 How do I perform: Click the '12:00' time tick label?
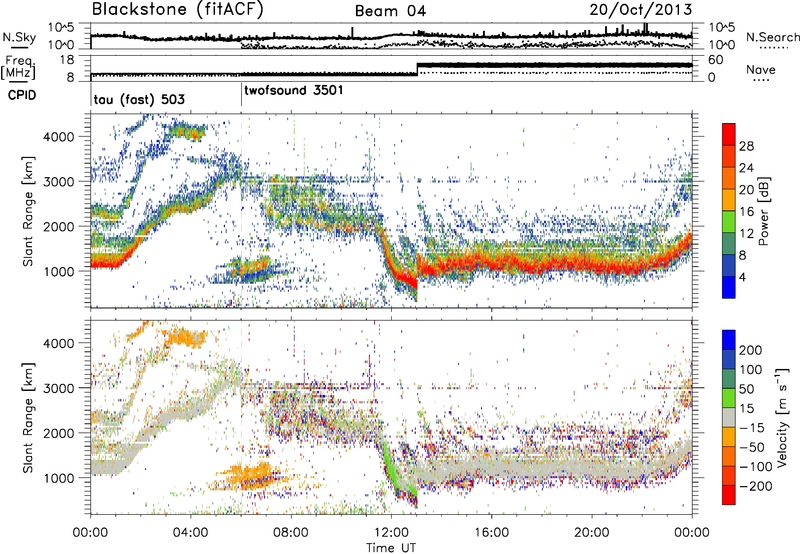tap(391, 533)
